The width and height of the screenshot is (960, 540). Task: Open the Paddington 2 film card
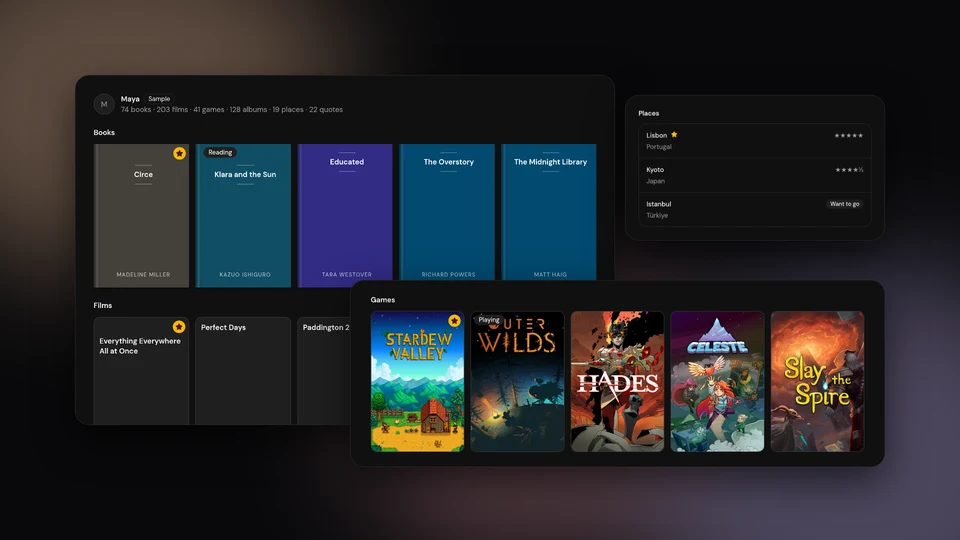(x=324, y=370)
